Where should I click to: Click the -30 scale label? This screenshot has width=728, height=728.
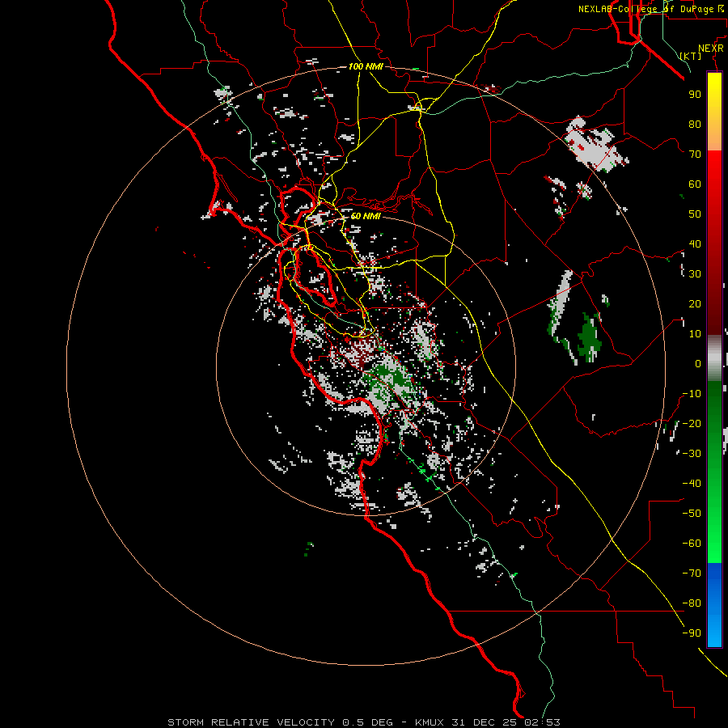692,454
